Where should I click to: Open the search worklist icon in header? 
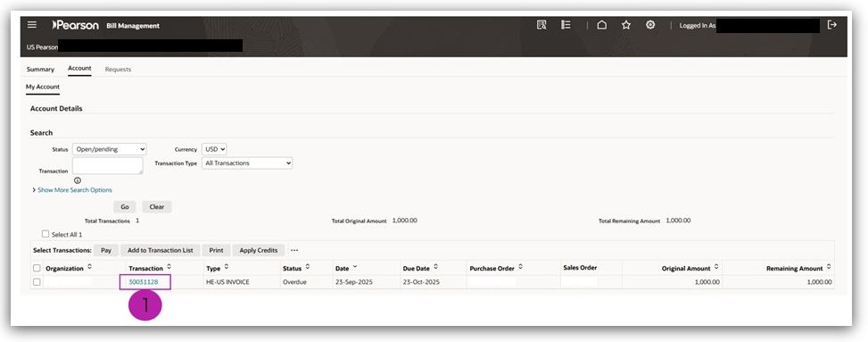(541, 25)
